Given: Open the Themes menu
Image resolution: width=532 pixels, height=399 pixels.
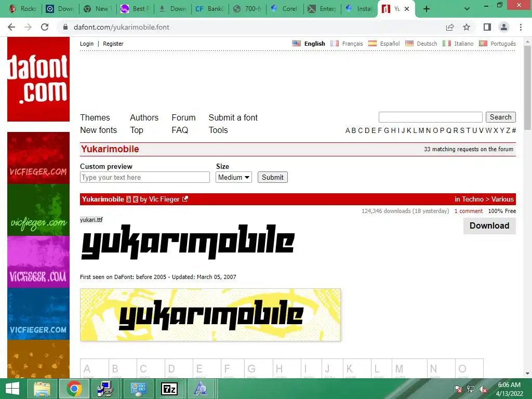Looking at the screenshot, I should coord(95,117).
